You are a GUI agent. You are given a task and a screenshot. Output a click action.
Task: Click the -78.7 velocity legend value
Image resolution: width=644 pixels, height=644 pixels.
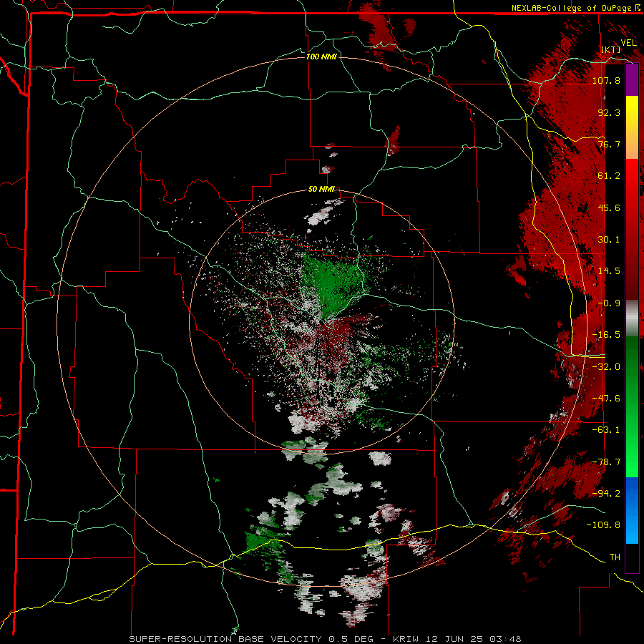point(606,462)
